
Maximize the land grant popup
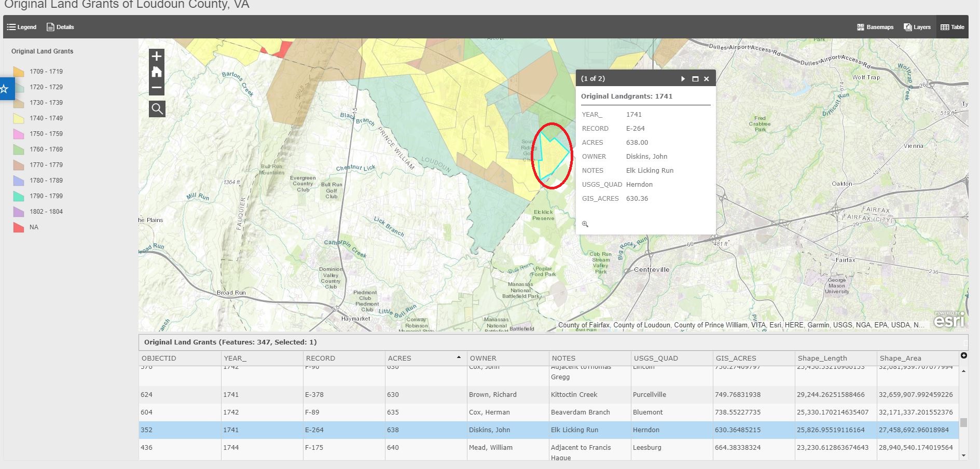(695, 79)
